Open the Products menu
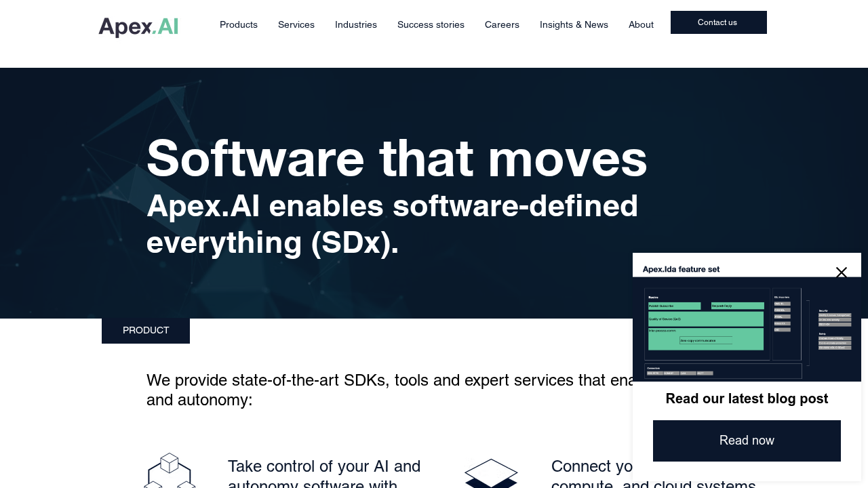 [239, 24]
